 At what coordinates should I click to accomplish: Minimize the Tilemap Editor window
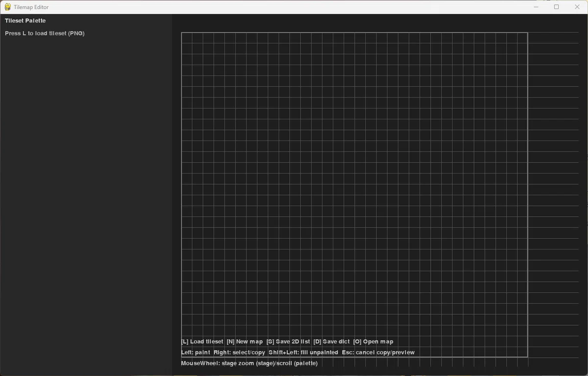536,7
